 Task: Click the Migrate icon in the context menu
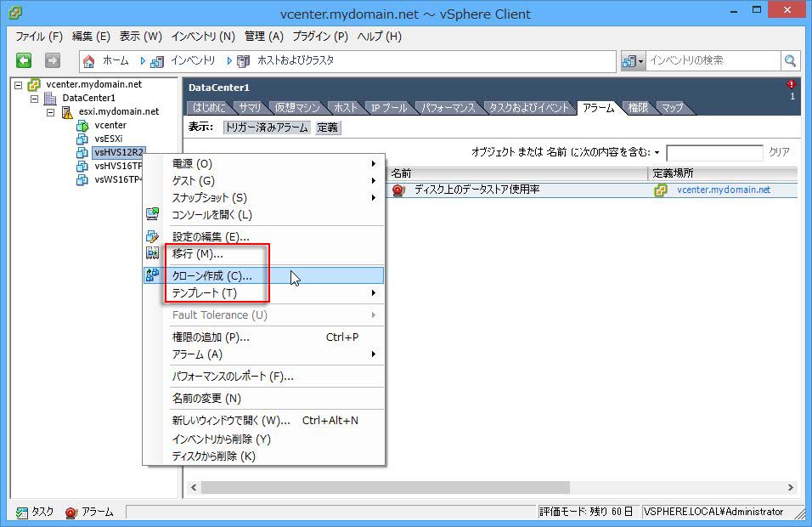tap(152, 253)
